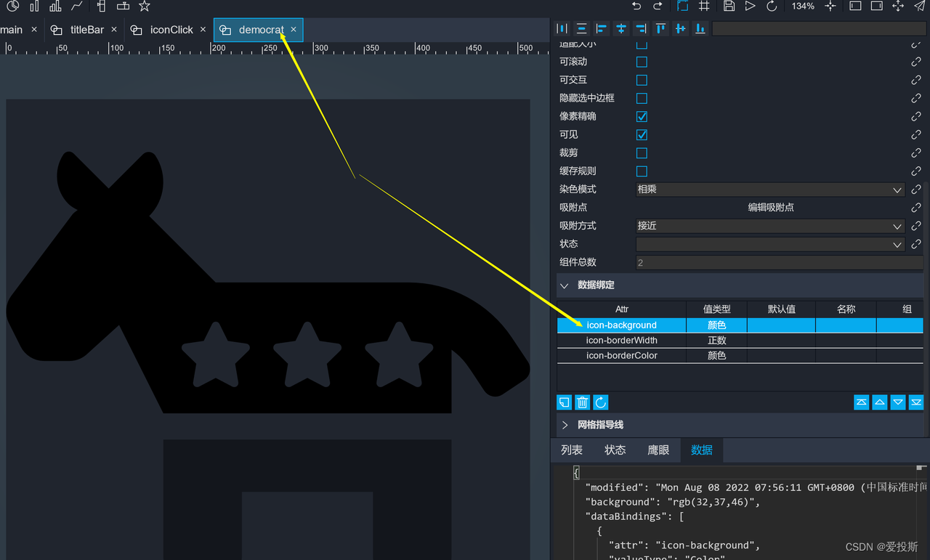This screenshot has width=930, height=560.
Task: Click the undo arrow
Action: click(x=636, y=6)
